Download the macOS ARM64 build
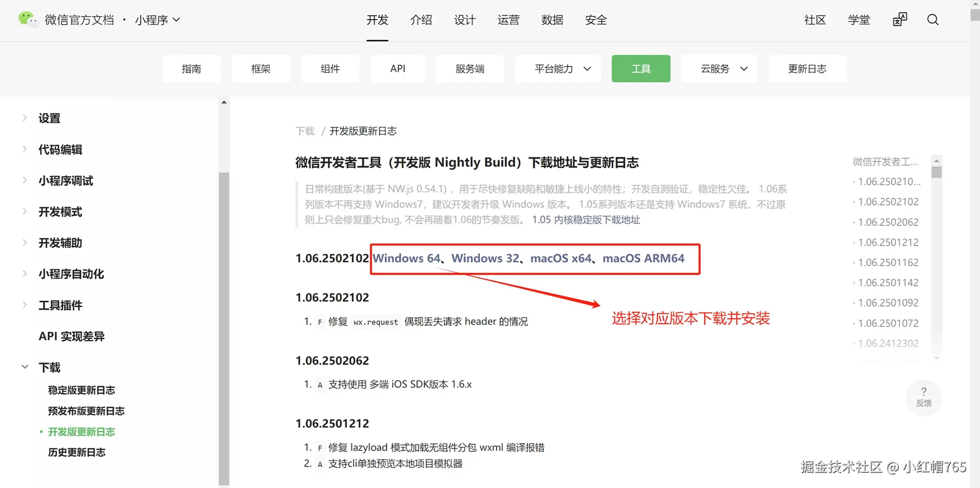 coord(643,258)
